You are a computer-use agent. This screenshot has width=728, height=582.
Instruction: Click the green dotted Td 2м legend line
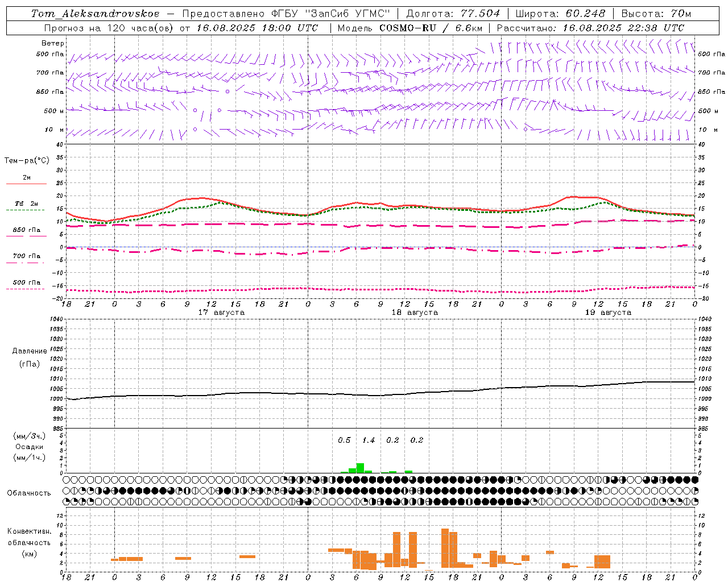26,210
